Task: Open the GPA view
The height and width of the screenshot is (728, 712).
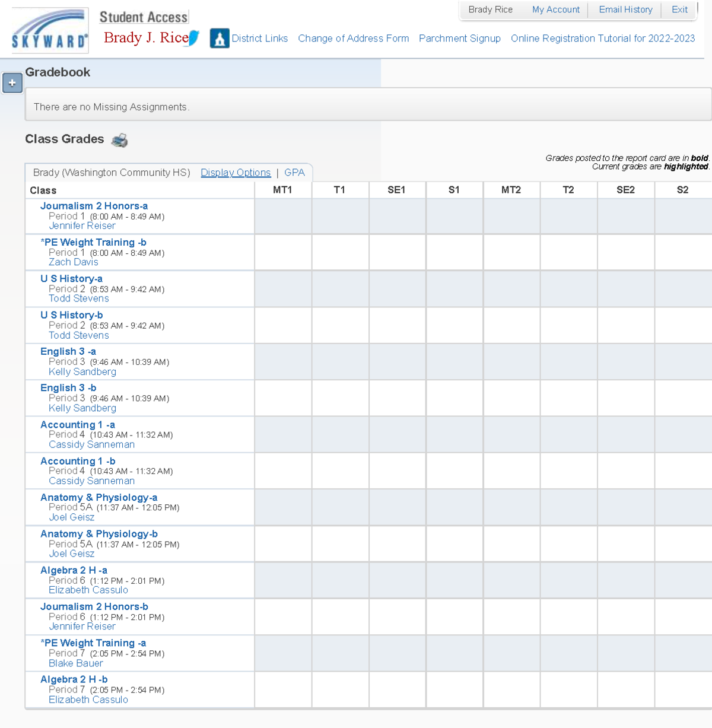Action: (294, 173)
